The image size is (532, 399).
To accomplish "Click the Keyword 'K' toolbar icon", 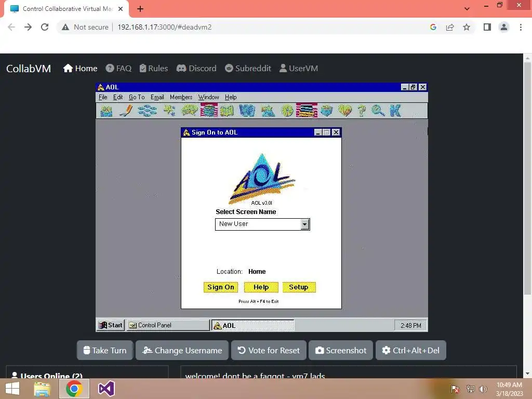I will coord(395,111).
